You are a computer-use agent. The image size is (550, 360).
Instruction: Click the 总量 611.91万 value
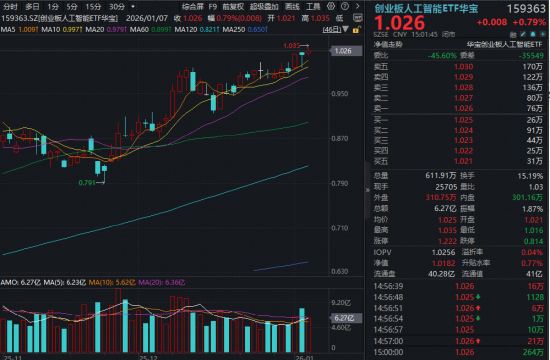441,175
